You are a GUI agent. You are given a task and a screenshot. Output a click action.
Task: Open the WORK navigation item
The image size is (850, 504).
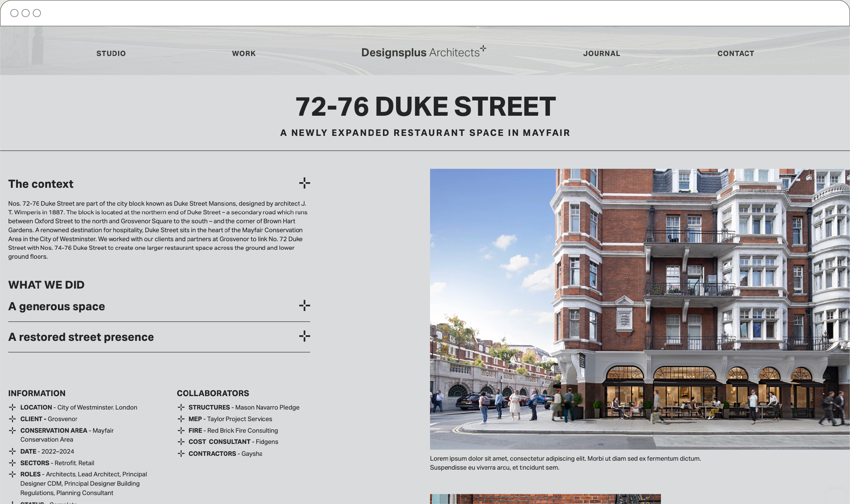[244, 53]
